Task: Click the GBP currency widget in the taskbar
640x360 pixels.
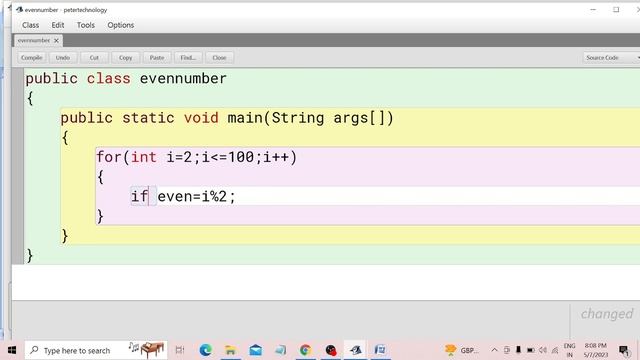Action: (x=461, y=350)
